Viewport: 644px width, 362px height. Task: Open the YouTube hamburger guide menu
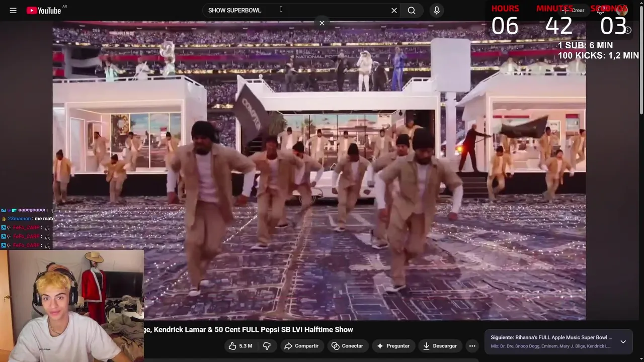[x=13, y=10]
